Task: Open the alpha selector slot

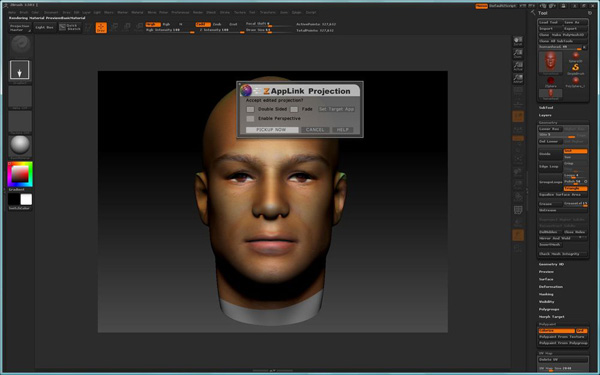Action: tap(20, 96)
